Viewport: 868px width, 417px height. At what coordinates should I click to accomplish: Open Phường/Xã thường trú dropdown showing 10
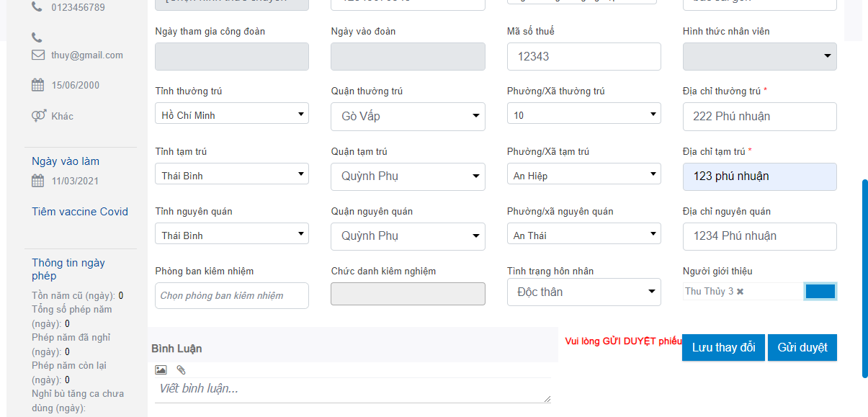583,114
